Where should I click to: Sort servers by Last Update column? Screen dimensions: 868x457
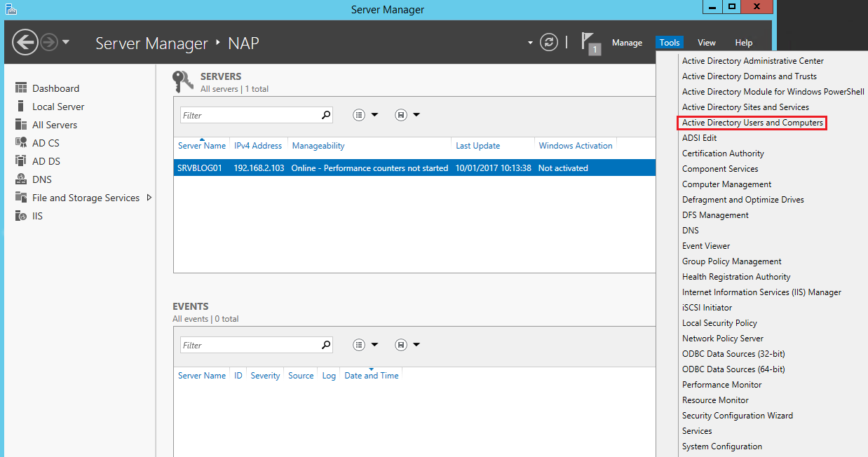[x=477, y=146]
